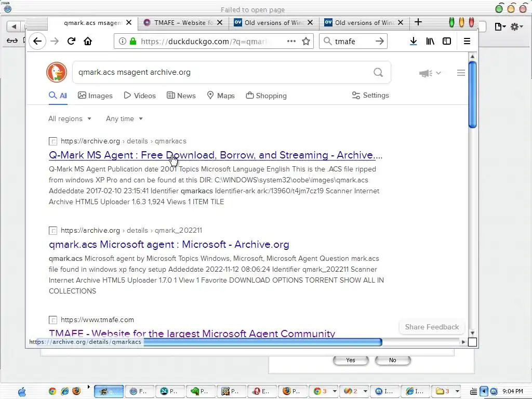Click the Share Feedback button
This screenshot has width=532, height=399.
[432, 327]
